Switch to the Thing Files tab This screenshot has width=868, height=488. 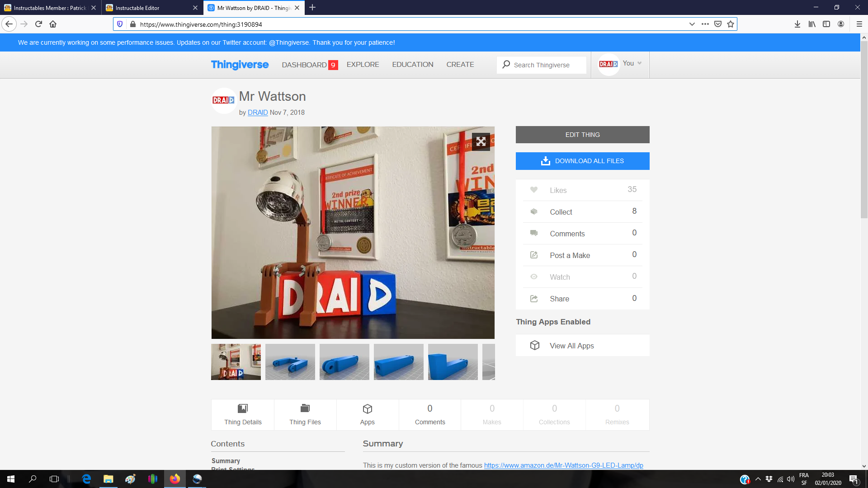(x=305, y=415)
